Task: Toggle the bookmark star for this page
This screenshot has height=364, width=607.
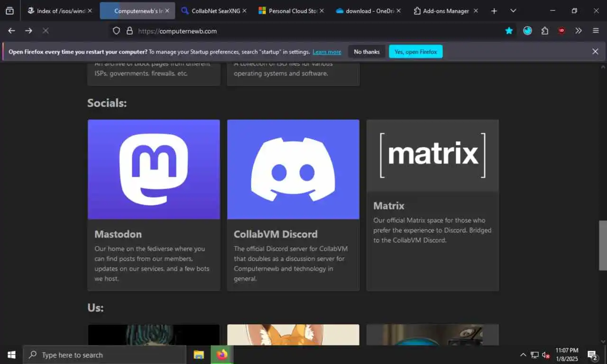Action: tap(509, 31)
